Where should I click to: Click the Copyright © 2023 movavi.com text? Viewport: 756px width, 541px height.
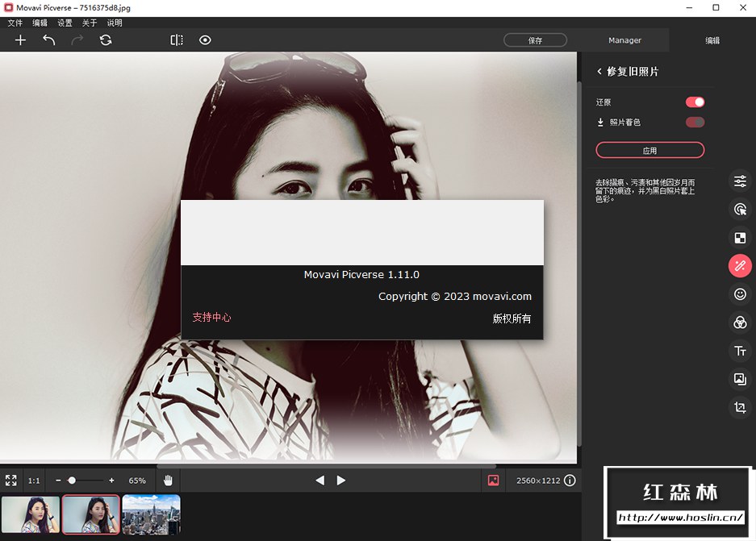(x=455, y=296)
